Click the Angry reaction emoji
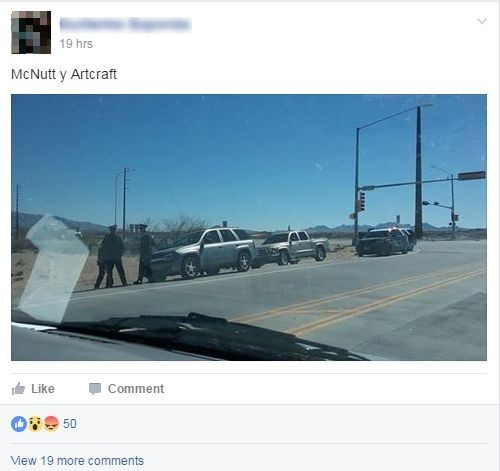This screenshot has width=500, height=471. tap(51, 424)
